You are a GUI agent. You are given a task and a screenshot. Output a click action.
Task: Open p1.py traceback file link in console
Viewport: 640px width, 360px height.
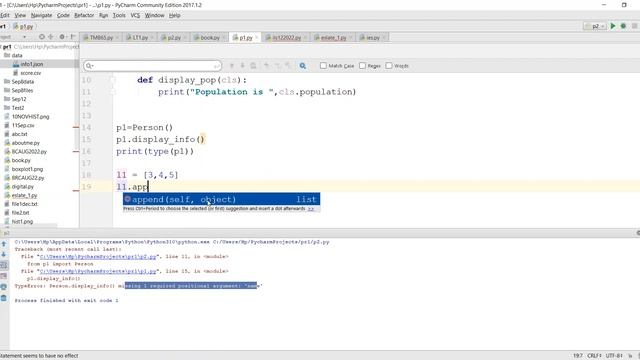[x=98, y=271]
